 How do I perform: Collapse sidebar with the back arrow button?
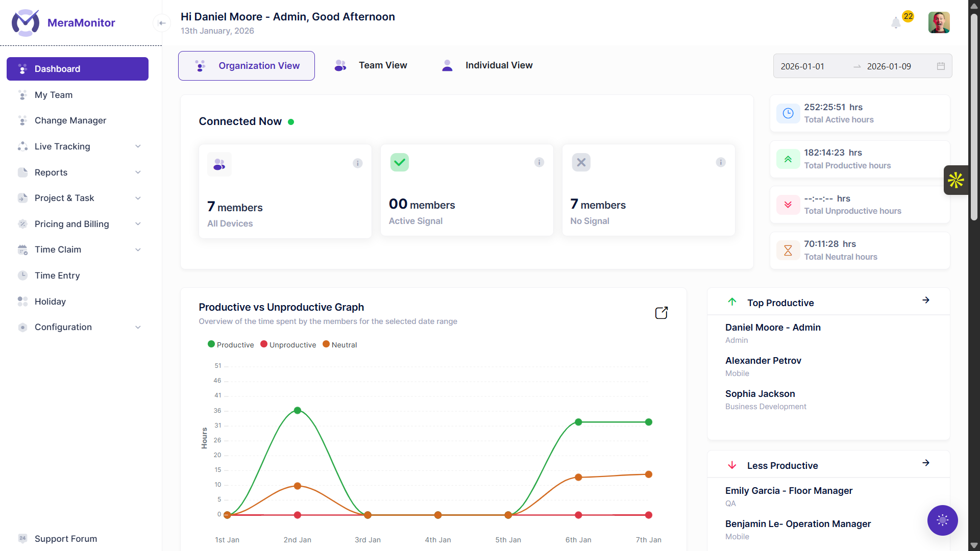point(162,23)
